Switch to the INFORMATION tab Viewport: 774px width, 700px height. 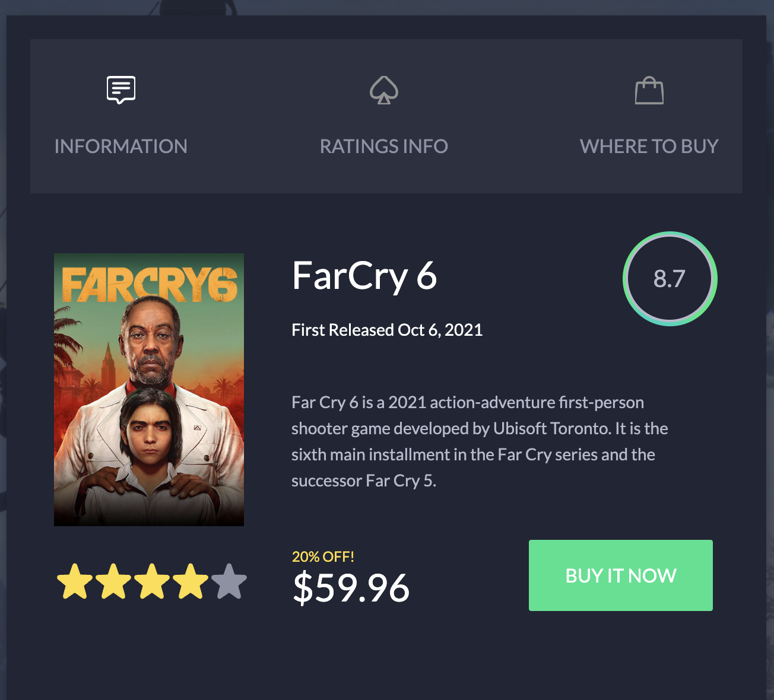click(121, 146)
